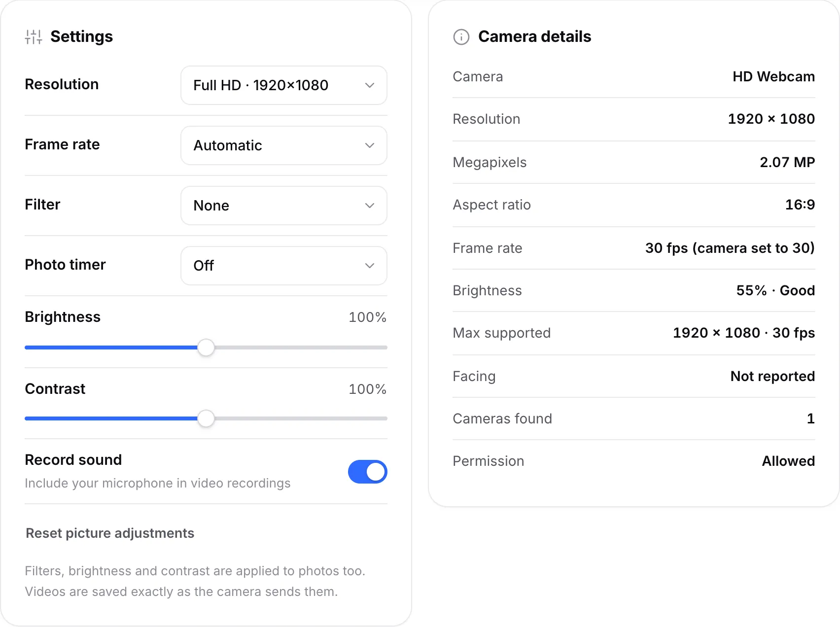Click the Brightness 100% value in Settings

367,317
